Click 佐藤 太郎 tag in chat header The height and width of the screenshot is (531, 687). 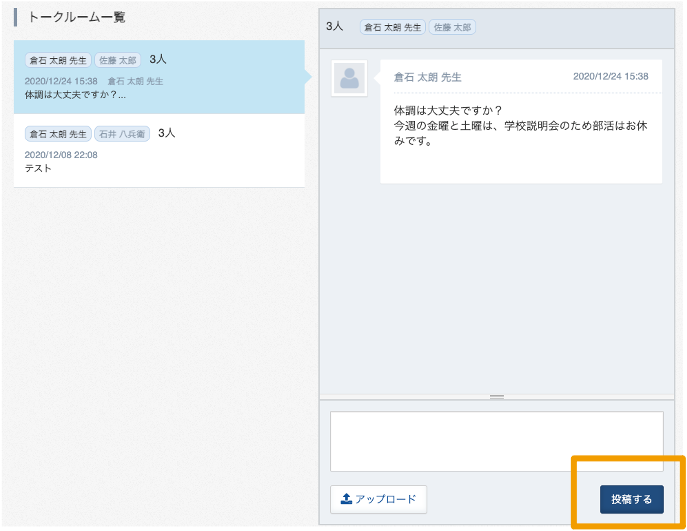(x=452, y=27)
